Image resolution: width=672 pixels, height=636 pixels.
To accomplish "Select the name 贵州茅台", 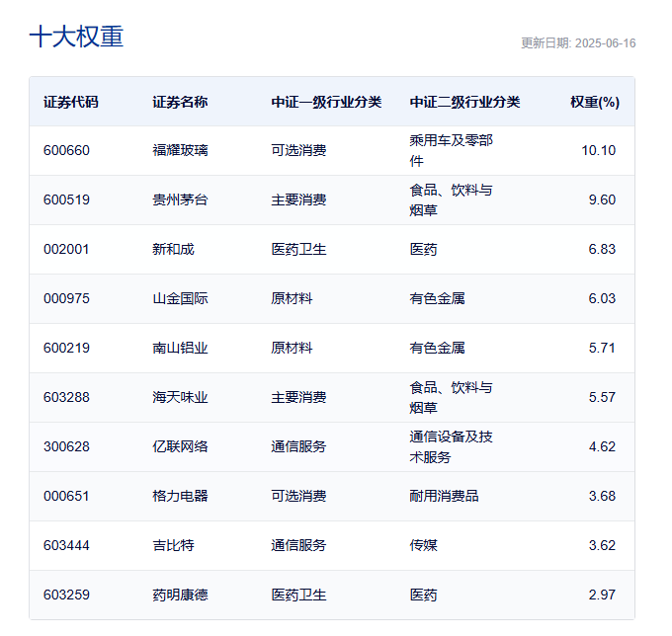I will (x=180, y=199).
